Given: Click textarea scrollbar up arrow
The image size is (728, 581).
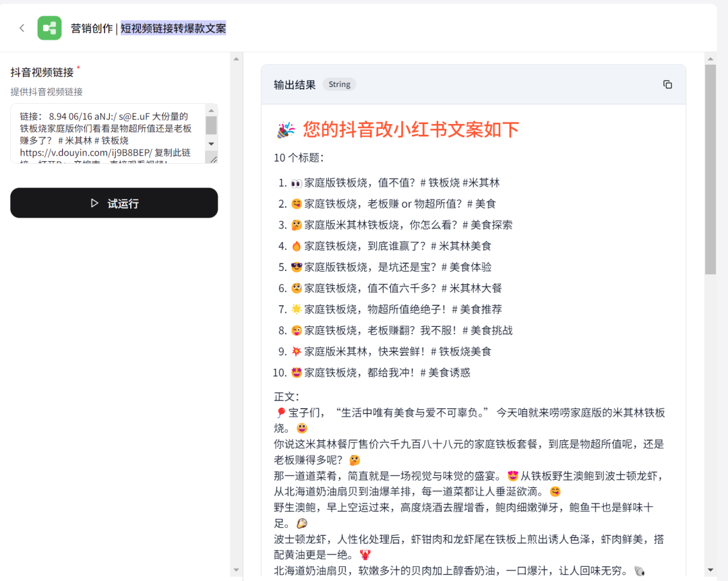Looking at the screenshot, I should tap(211, 111).
